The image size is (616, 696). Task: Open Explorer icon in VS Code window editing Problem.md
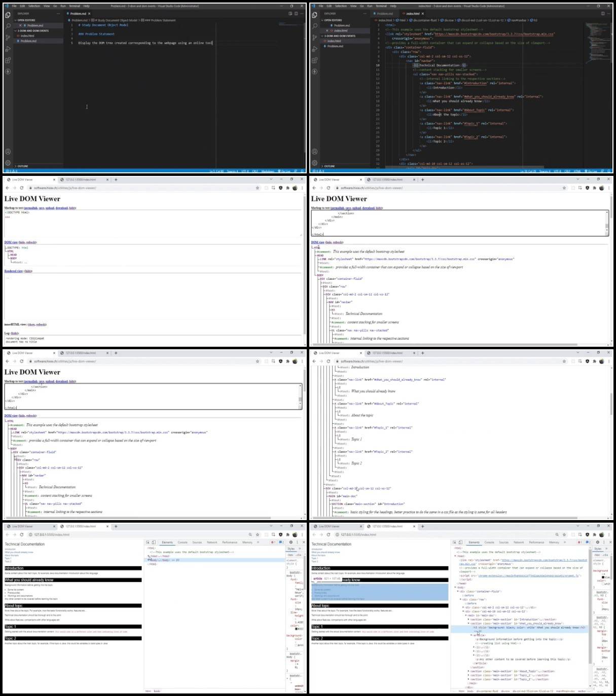(x=8, y=15)
